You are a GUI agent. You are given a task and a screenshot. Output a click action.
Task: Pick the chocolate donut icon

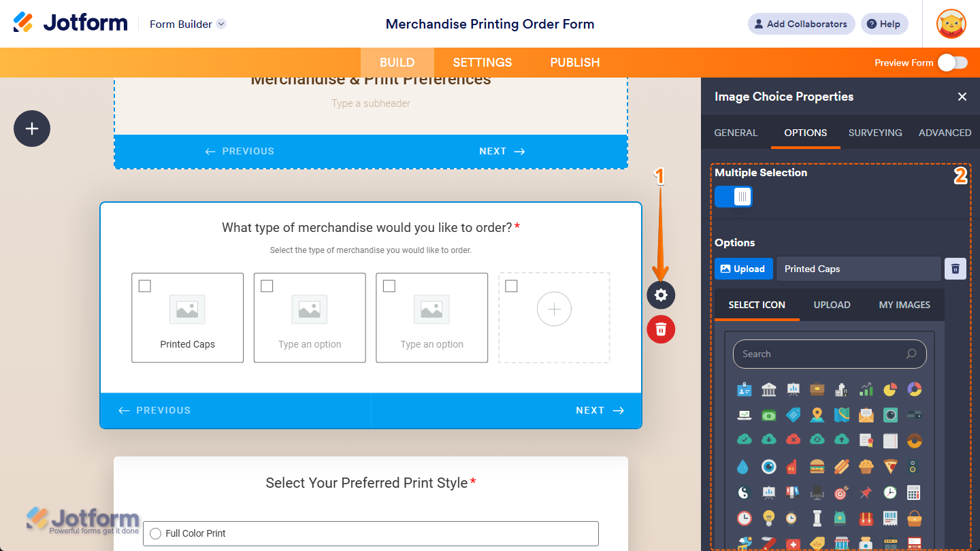915,440
